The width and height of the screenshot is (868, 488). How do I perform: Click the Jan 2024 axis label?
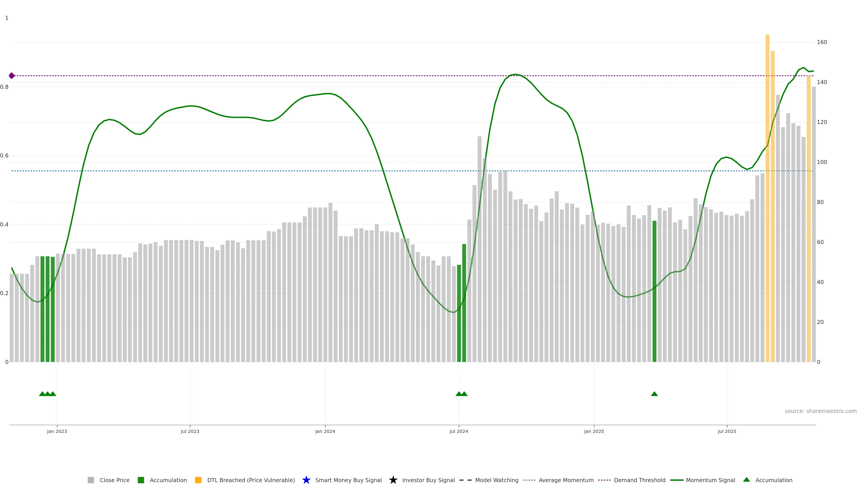pos(325,431)
